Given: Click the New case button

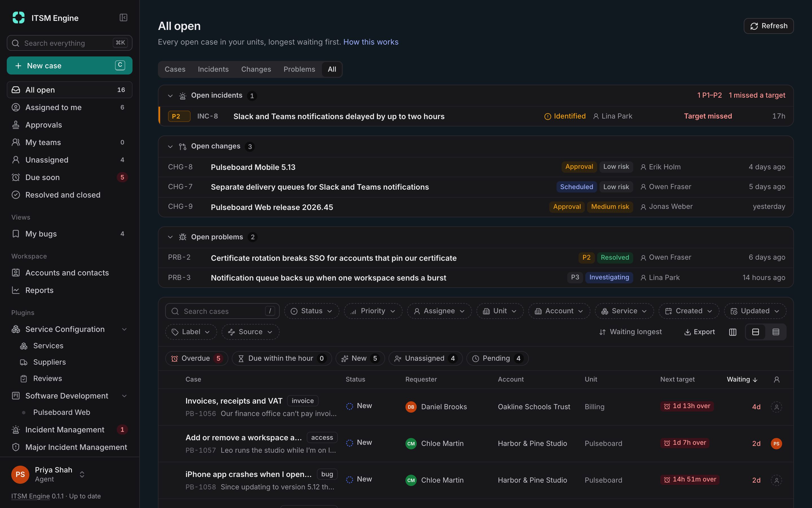Looking at the screenshot, I should [x=69, y=65].
